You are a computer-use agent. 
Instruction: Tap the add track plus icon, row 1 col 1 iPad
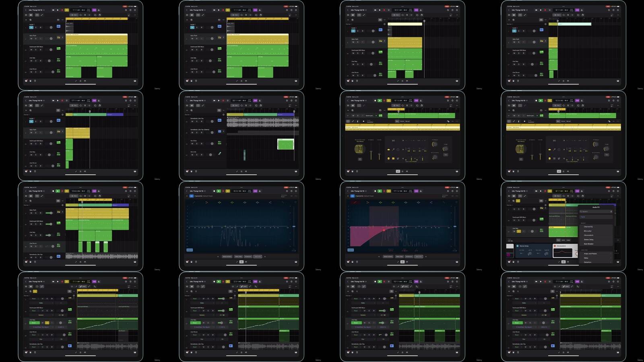pos(26,20)
